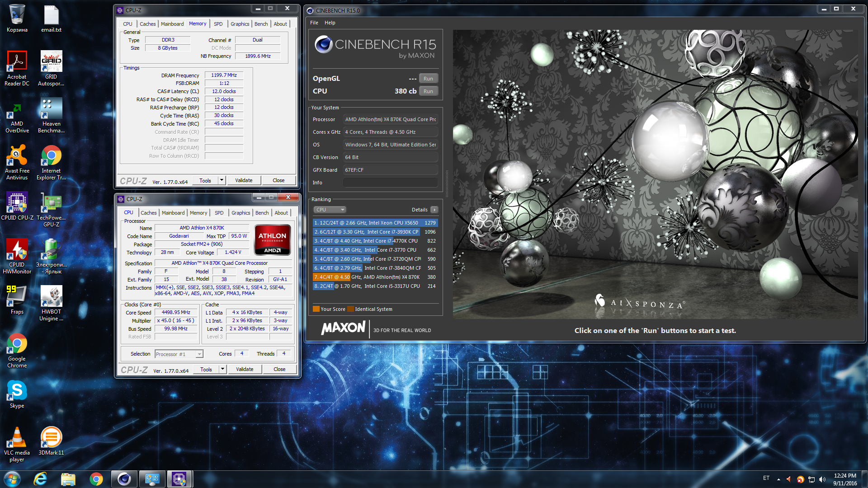
Task: Select ranking row Intel Xeon CPU X5650
Action: 375,223
